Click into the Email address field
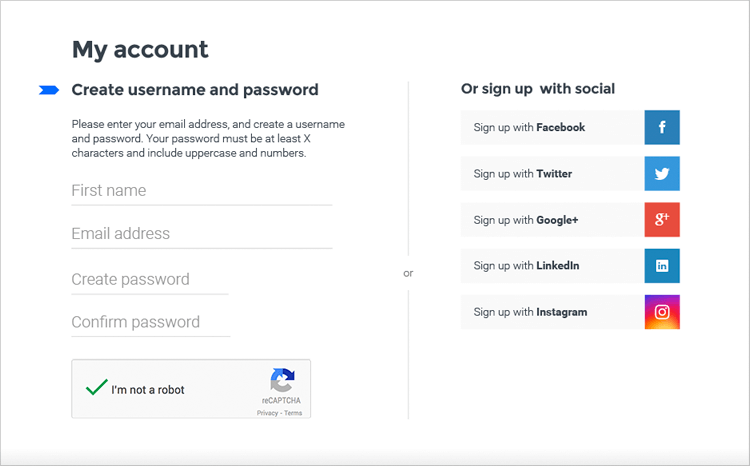The image size is (750, 466). [201, 234]
